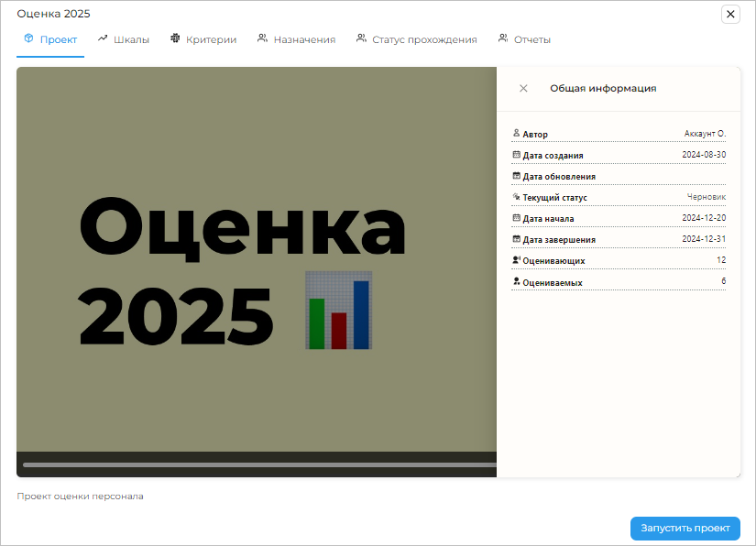Image resolution: width=756 pixels, height=546 pixels.
Task: Click the status icon next to Текущий статус
Action: tap(516, 197)
